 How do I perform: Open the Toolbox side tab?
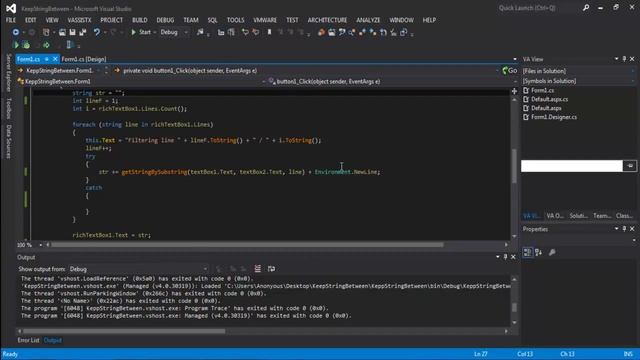pyautogui.click(x=8, y=109)
